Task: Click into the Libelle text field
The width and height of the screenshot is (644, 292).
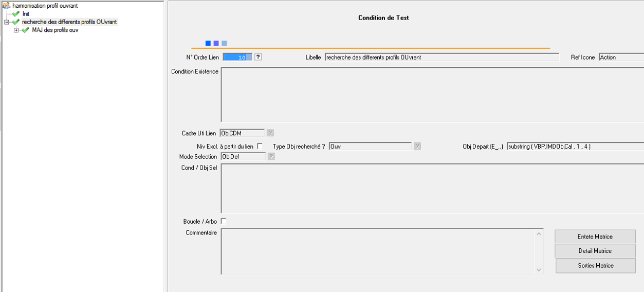Action: pos(441,58)
